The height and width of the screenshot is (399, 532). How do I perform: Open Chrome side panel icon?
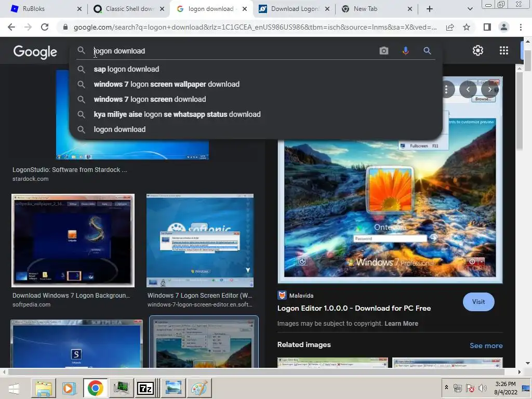(487, 27)
